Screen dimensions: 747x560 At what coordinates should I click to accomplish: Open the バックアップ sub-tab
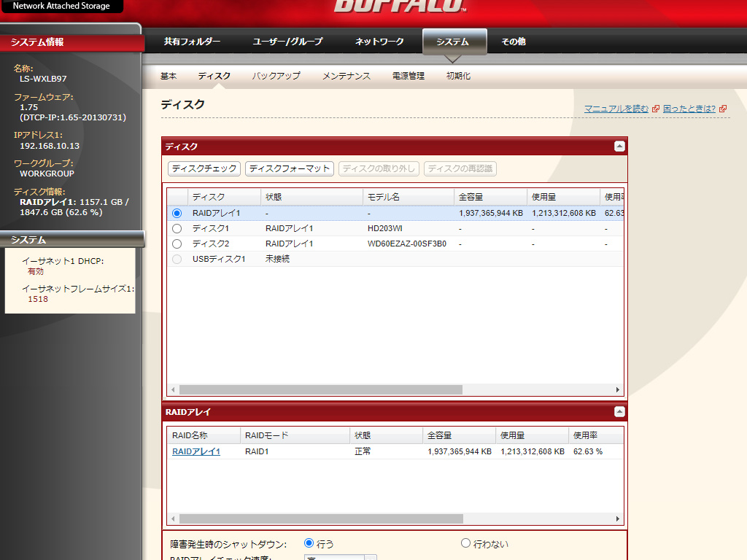point(276,76)
